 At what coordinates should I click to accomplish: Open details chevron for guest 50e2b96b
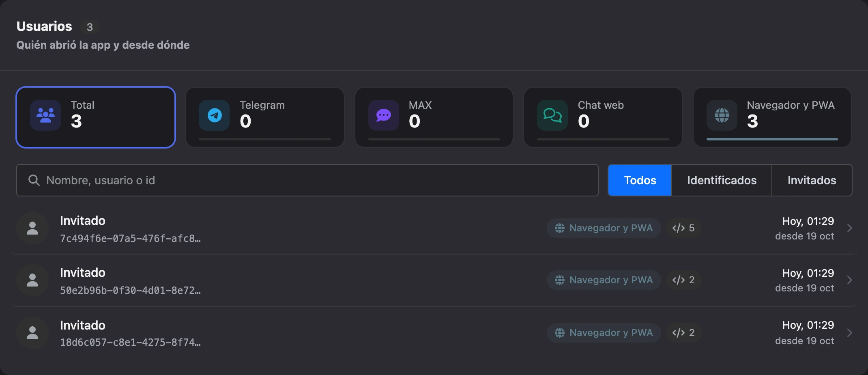[x=850, y=280]
